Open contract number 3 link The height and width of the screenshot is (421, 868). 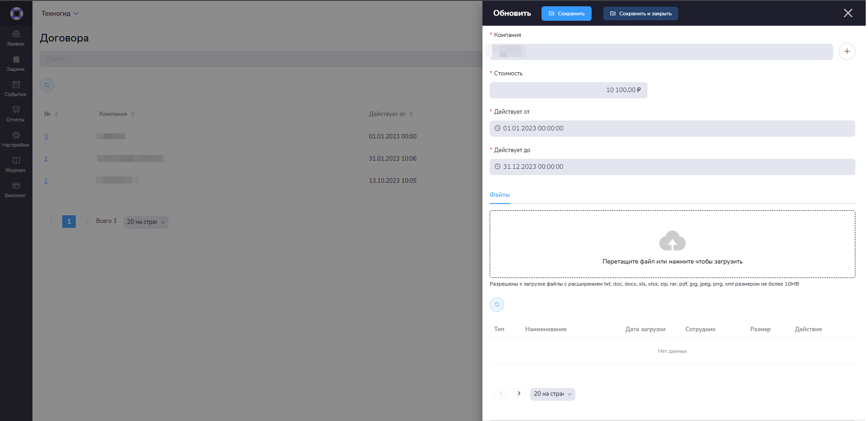click(x=46, y=137)
